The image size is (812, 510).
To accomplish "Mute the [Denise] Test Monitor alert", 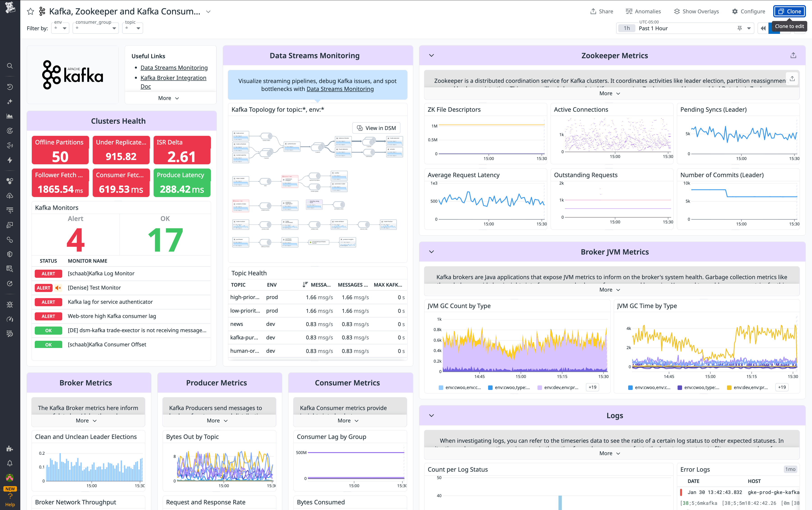I will tap(58, 288).
